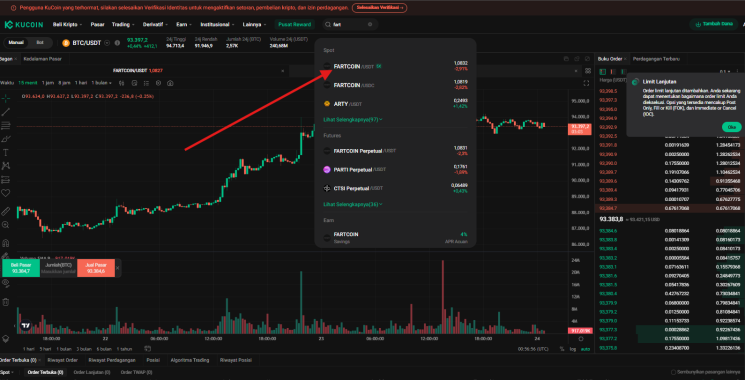Click the KuCoin logo

pos(24,25)
